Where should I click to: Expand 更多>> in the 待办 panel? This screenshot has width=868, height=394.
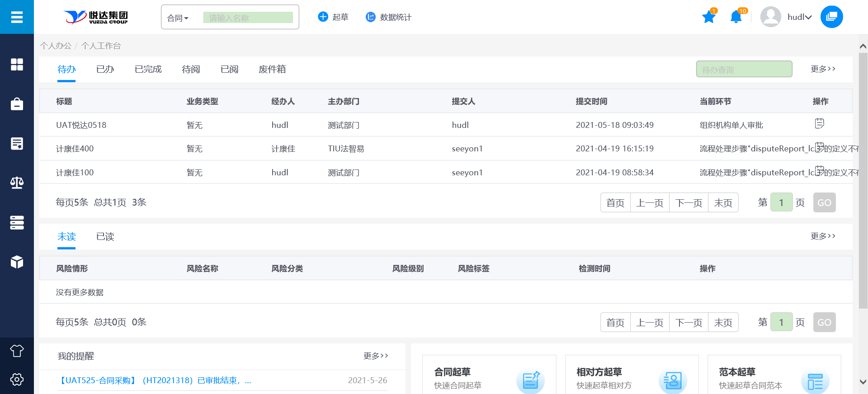[x=823, y=69]
